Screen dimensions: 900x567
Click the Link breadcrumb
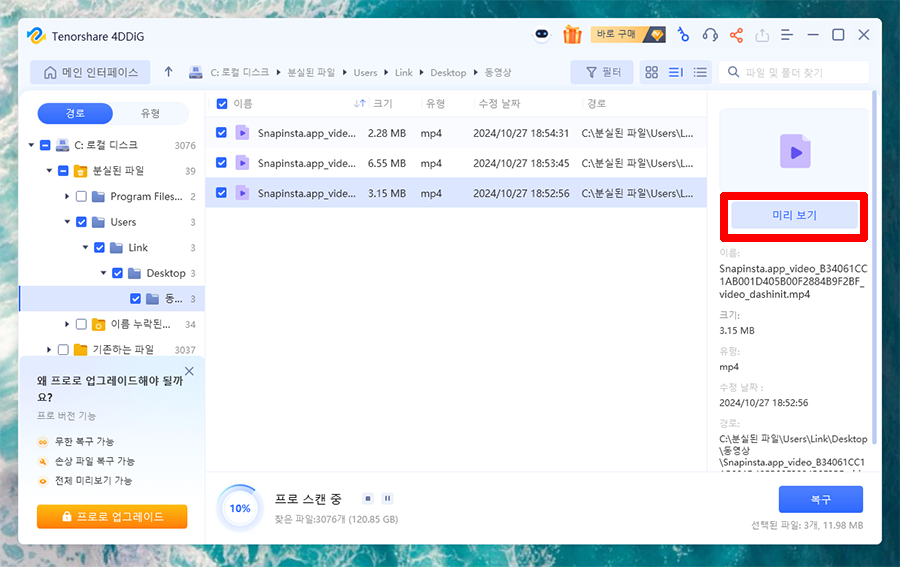coord(404,72)
